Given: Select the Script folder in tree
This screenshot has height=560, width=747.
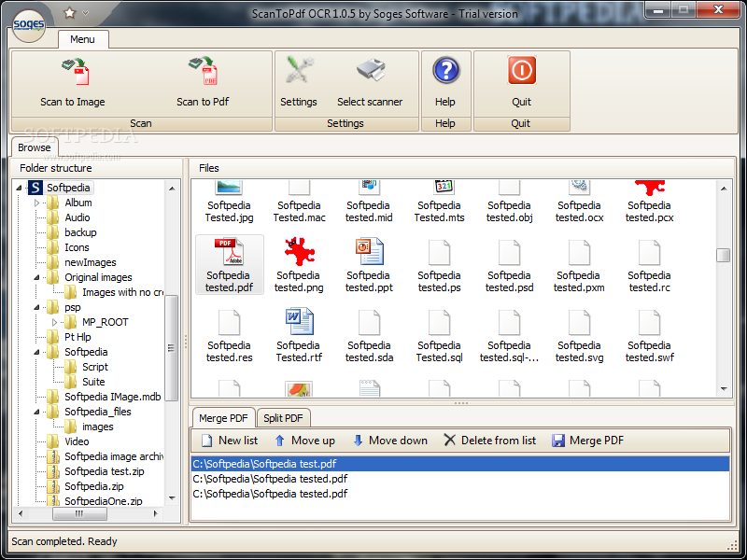Looking at the screenshot, I should (x=86, y=367).
